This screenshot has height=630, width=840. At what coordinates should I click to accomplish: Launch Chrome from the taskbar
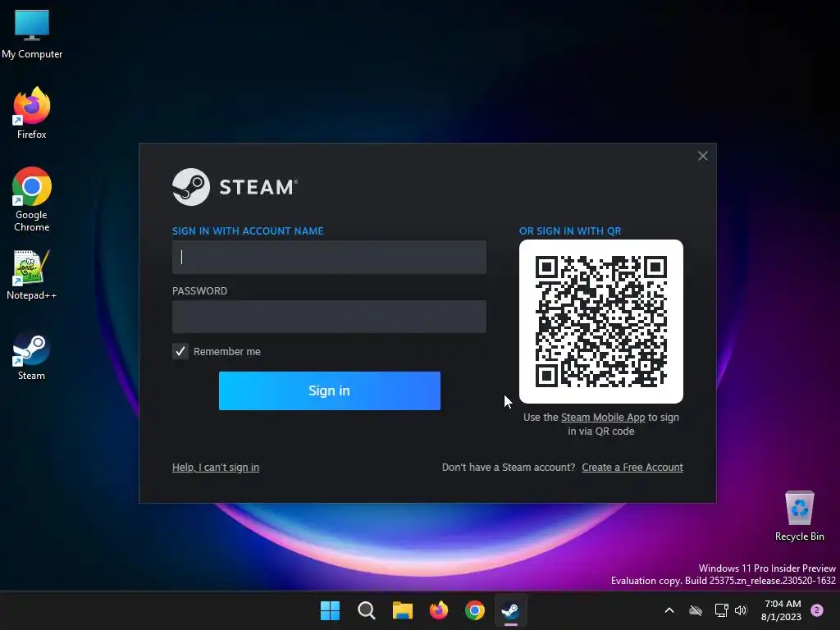pyautogui.click(x=475, y=610)
